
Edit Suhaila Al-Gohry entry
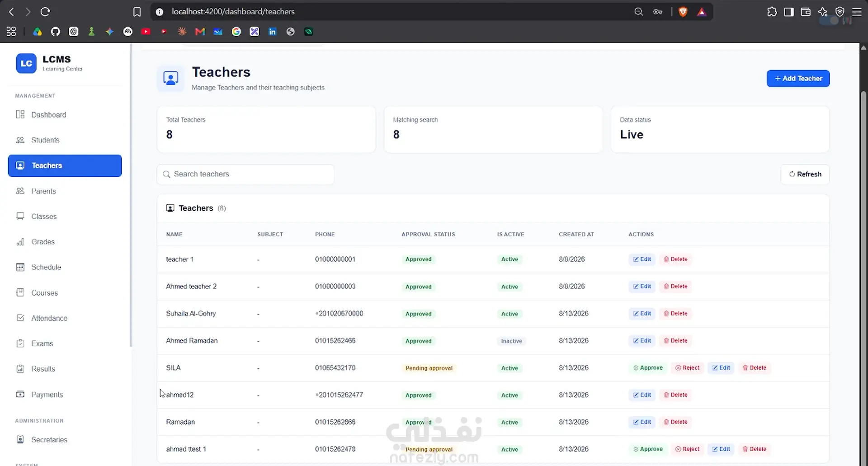tap(642, 314)
